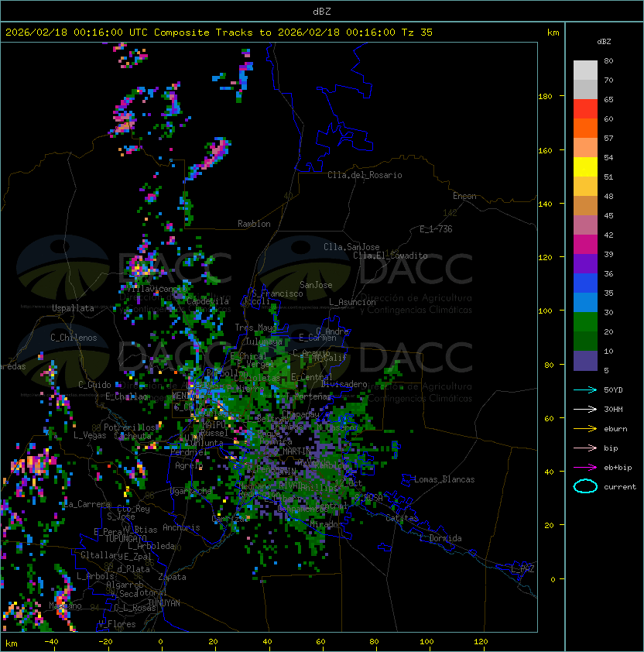Click the Ramblon location label

[x=254, y=224]
